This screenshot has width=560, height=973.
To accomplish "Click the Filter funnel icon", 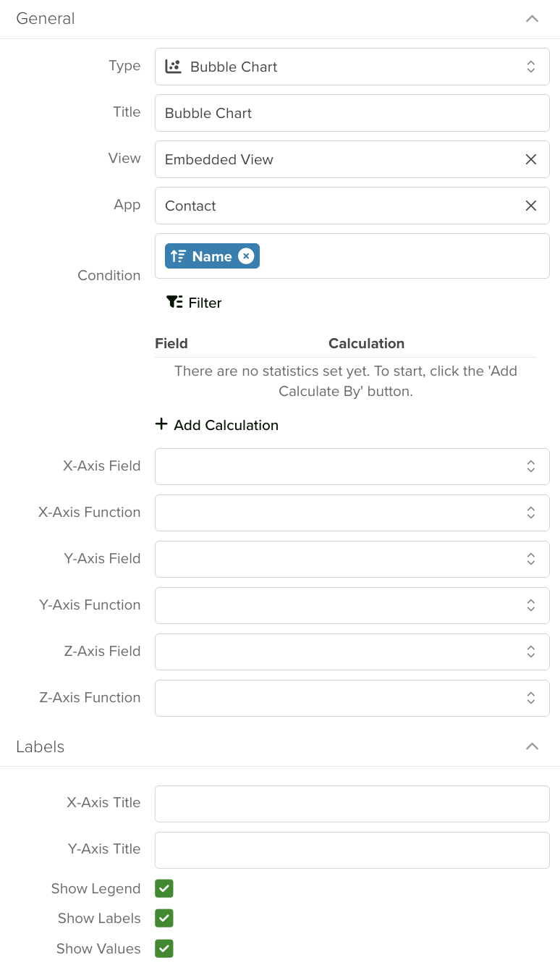I will click(174, 302).
